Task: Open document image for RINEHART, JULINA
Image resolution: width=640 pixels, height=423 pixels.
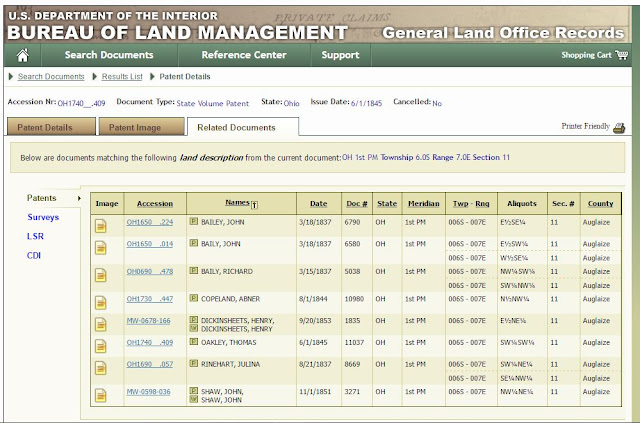Action: pyautogui.click(x=100, y=368)
